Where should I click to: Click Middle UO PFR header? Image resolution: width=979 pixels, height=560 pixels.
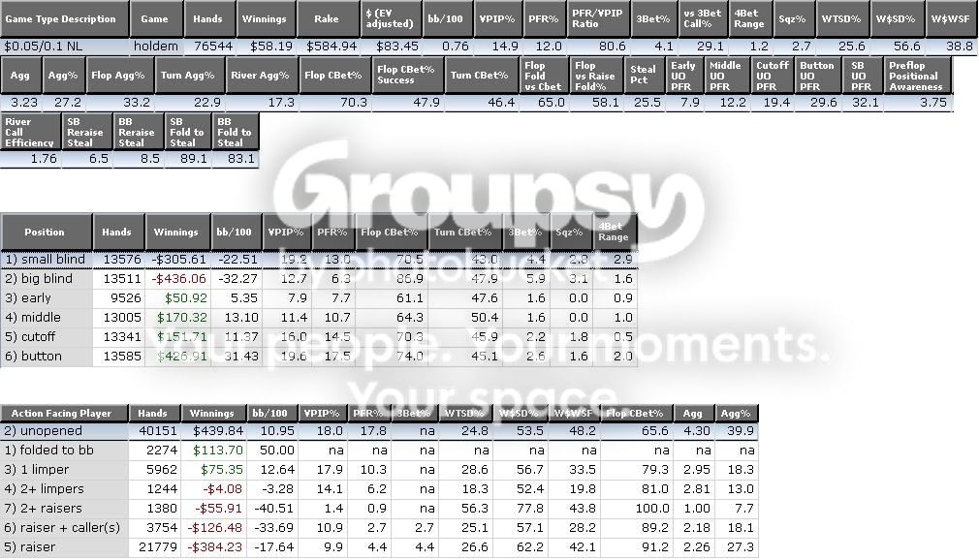[x=726, y=76]
